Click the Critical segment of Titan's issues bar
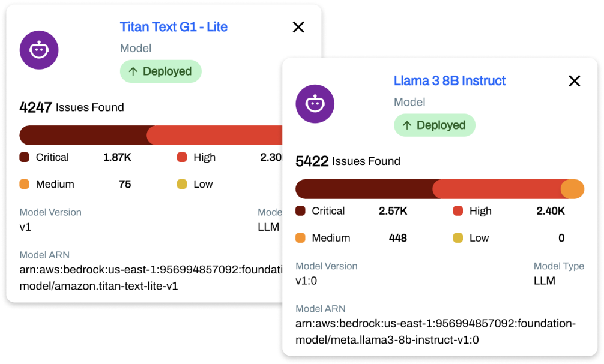Viewport: 604px width, 364px height. click(x=84, y=136)
